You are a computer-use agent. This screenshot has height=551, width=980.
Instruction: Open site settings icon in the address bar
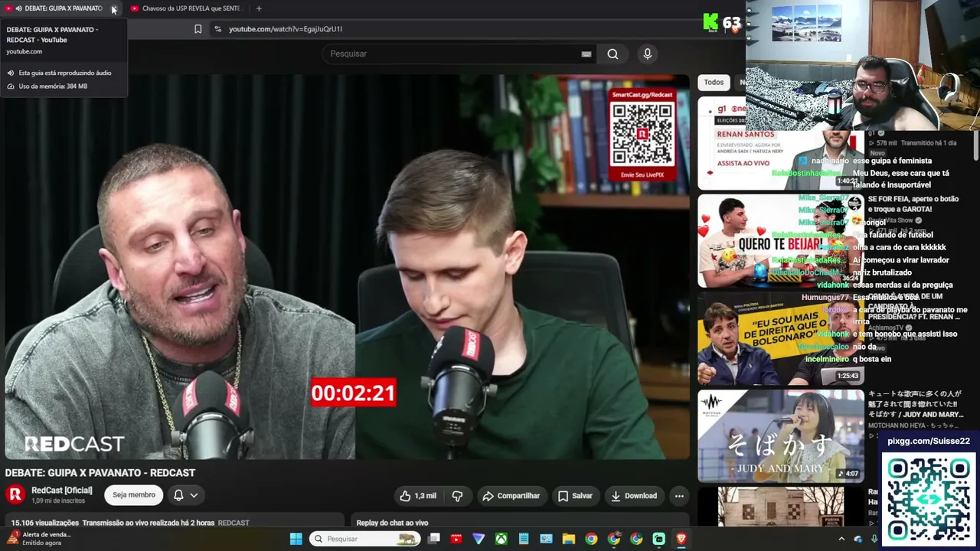coord(218,29)
